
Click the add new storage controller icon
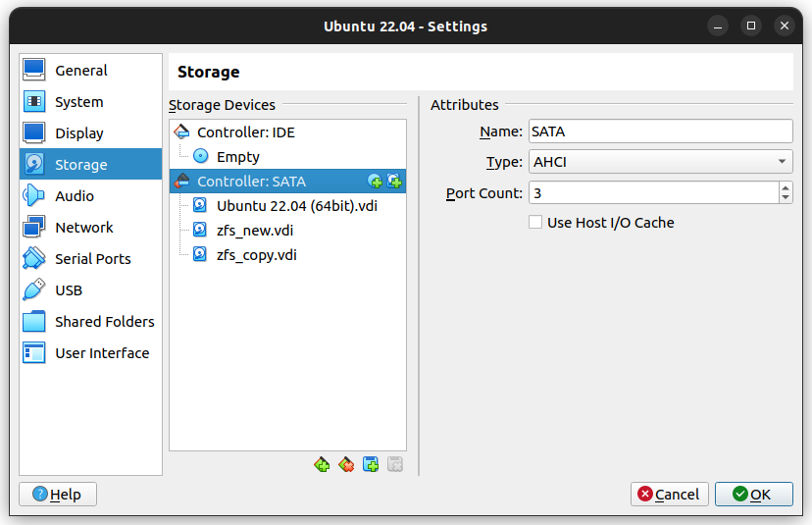click(x=322, y=464)
